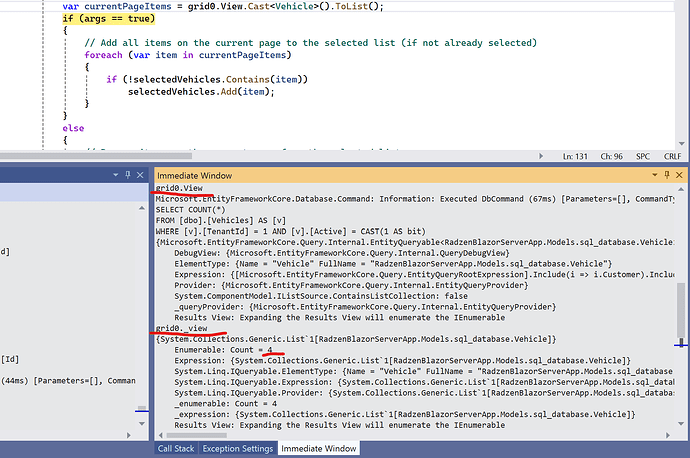The width and height of the screenshot is (690, 458).
Task: Click the Ch: 96 column indicator
Action: point(612,156)
